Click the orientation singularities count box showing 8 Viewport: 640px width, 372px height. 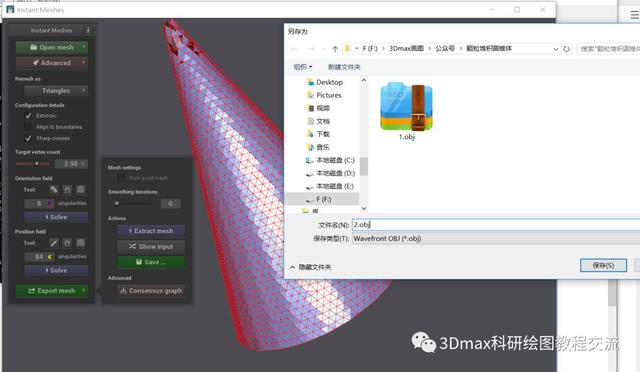coord(39,203)
